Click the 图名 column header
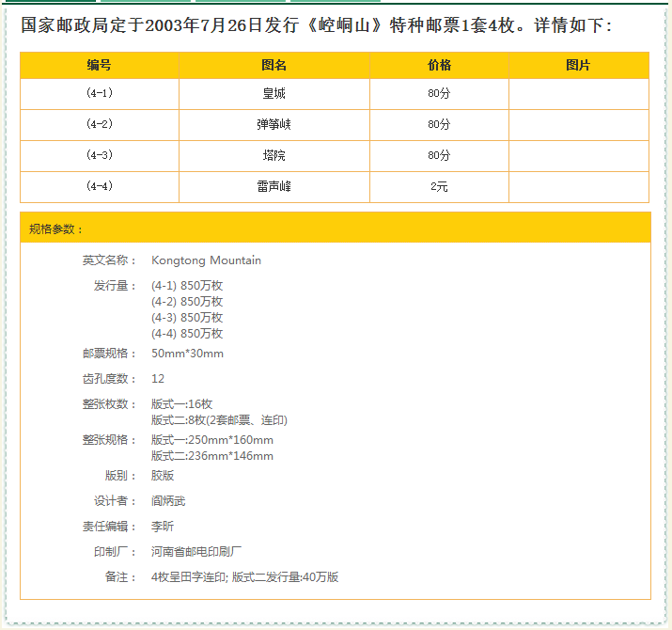 [x=274, y=65]
